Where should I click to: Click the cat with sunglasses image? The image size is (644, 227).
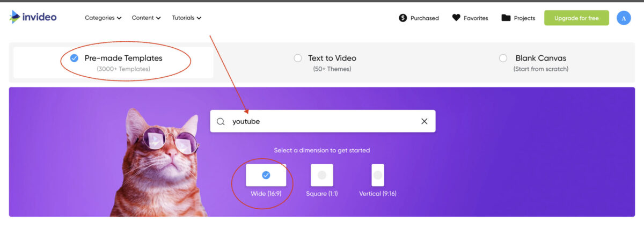coord(157,162)
